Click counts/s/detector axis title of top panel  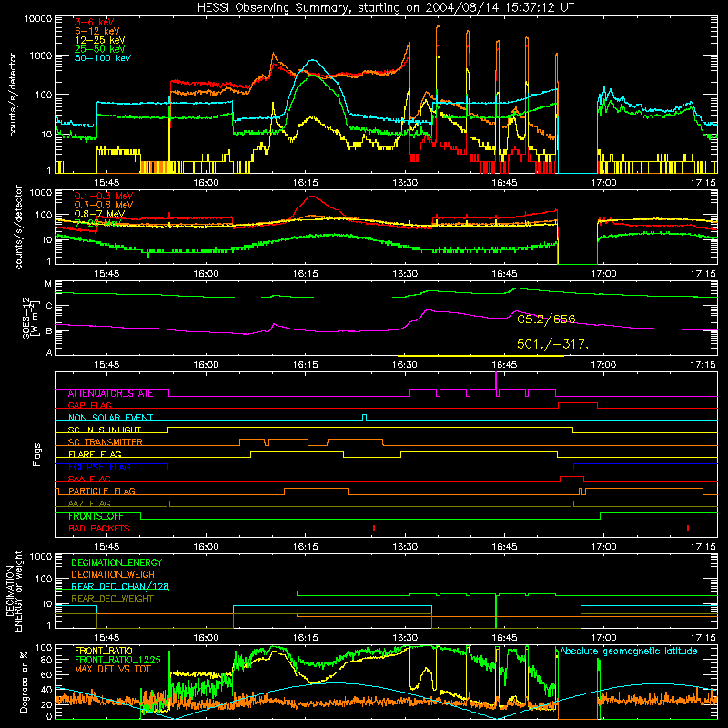[13, 95]
